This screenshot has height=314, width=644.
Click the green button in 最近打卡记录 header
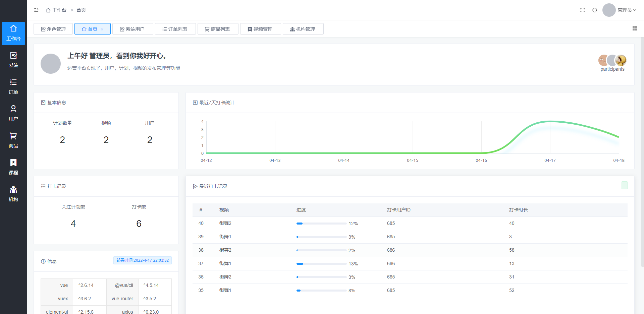[625, 185]
